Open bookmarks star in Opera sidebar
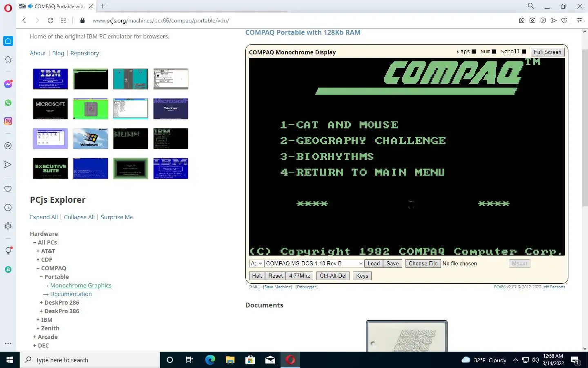Screen dimensions: 588x368 [x=8, y=59]
